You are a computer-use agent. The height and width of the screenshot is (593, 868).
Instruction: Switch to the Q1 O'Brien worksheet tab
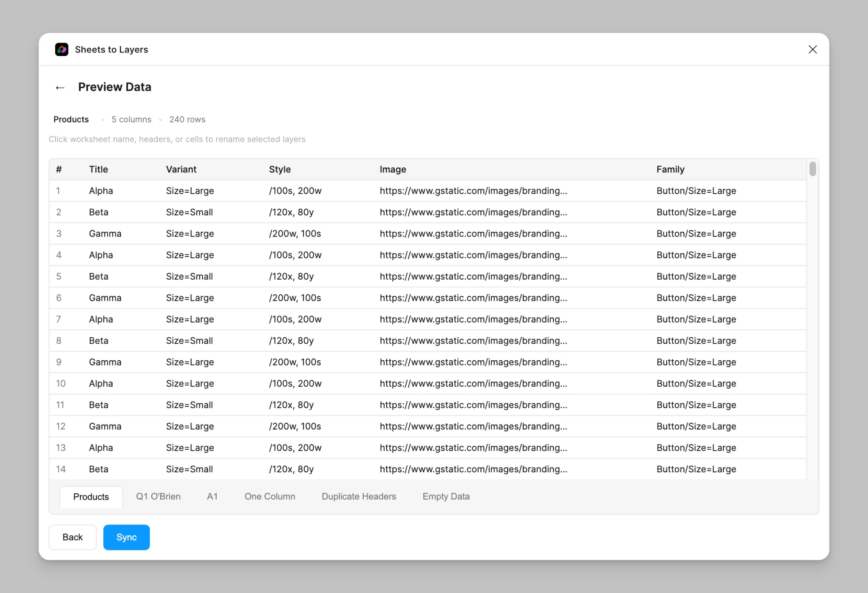tap(158, 496)
